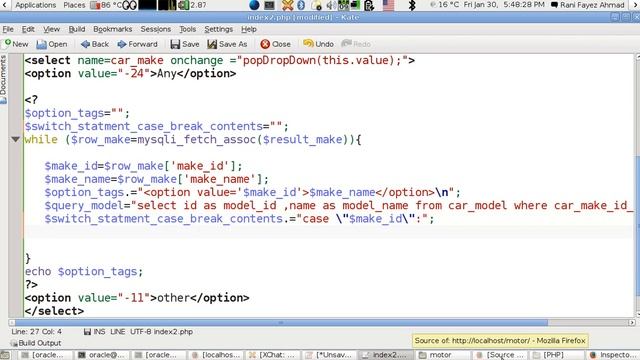Image resolution: width=640 pixels, height=360 pixels.
Task: Open the Settings menu
Action: tap(218, 29)
